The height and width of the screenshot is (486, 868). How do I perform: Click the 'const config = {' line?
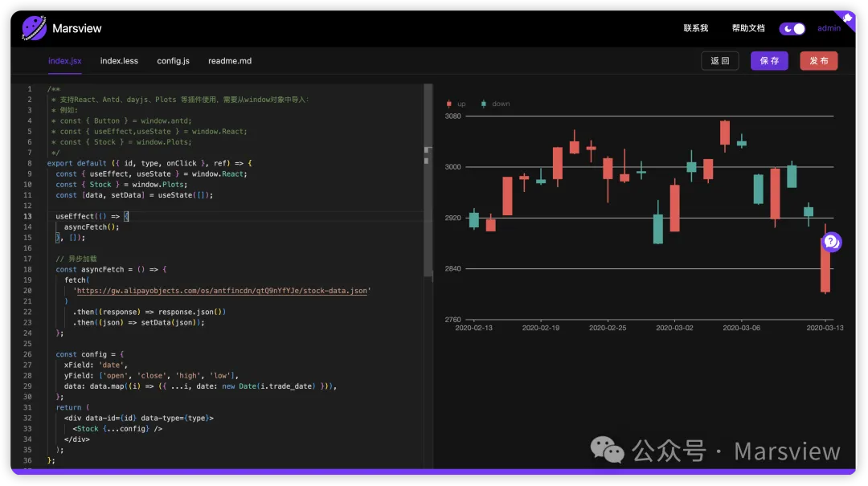click(90, 354)
